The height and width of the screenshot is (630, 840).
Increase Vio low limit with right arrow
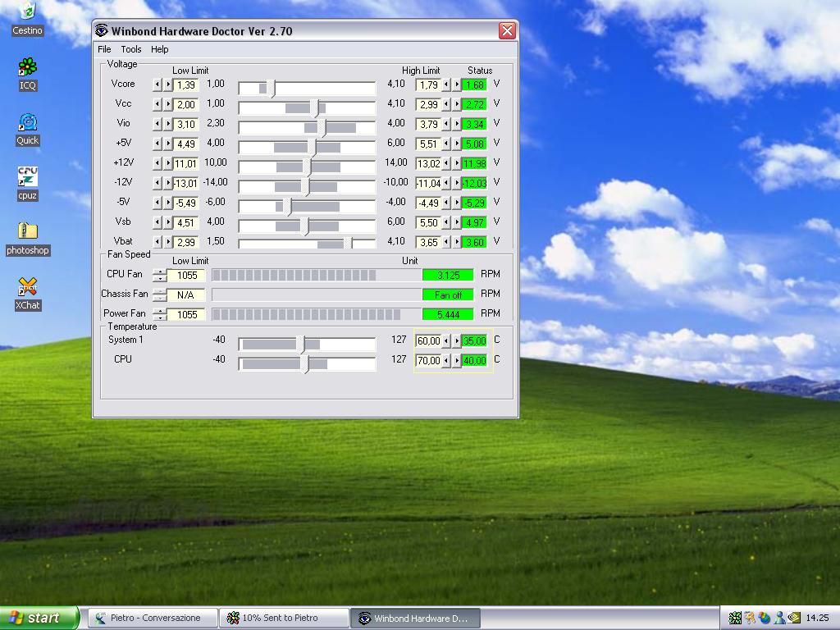167,125
